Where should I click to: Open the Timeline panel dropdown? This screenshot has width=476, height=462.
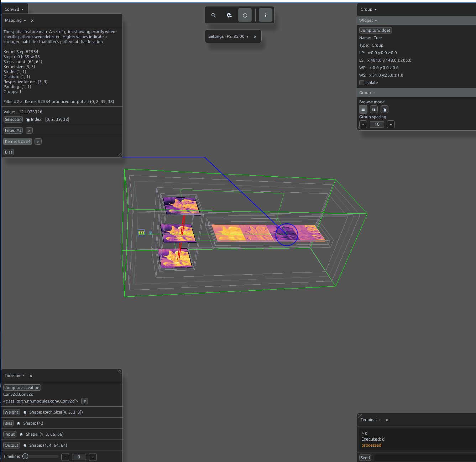(x=23, y=376)
